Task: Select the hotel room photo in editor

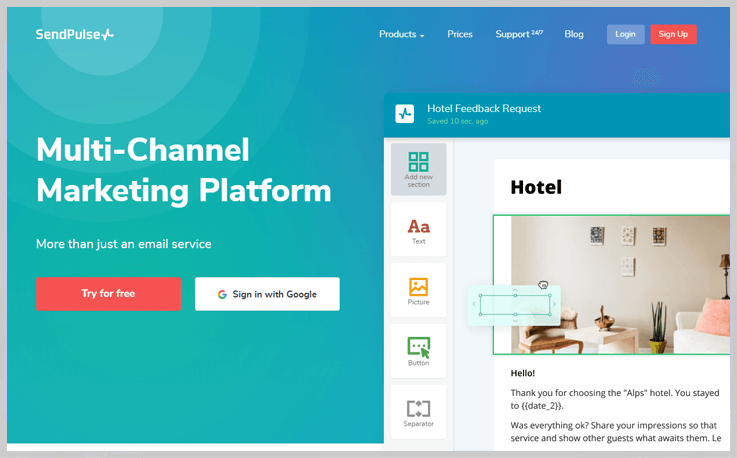Action: coord(620,284)
